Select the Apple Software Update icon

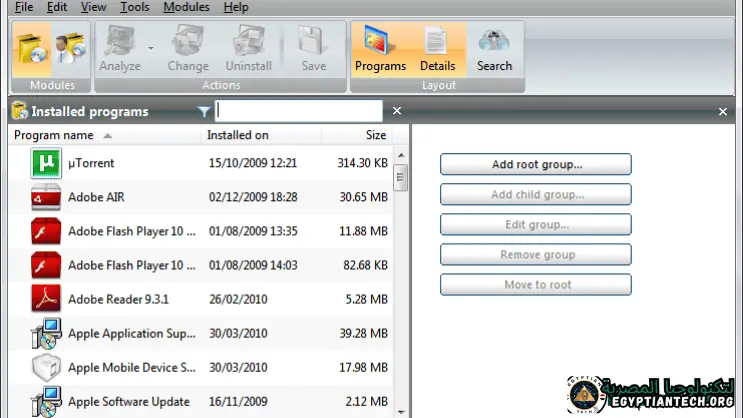(46, 402)
